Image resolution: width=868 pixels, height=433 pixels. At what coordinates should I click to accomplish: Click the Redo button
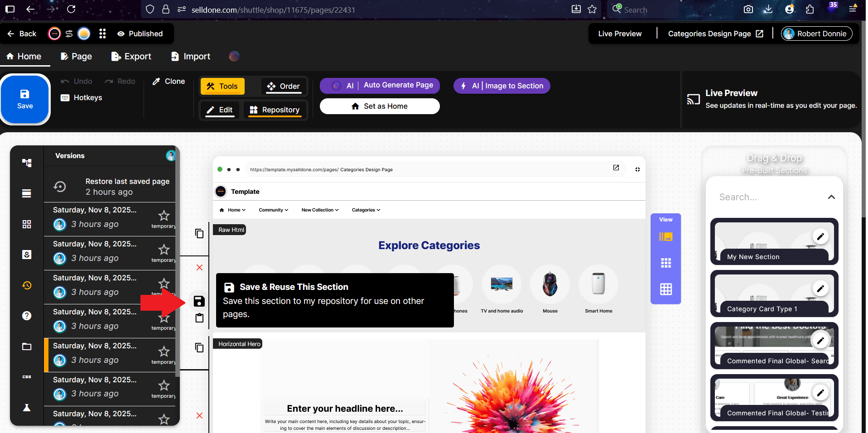[120, 81]
